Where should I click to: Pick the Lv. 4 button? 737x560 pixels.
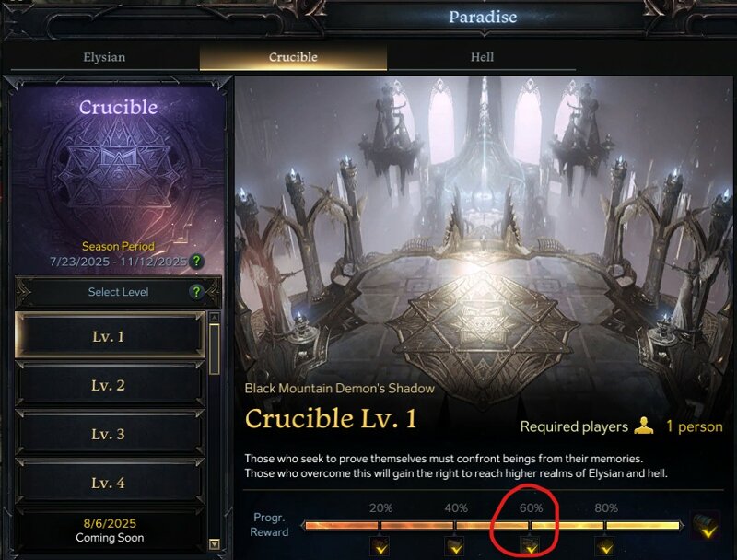[110, 483]
